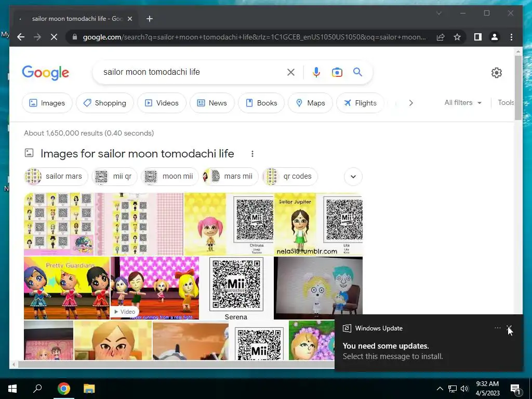Open Google quick settings gear
Screen dimensions: 532x399
[x=496, y=73]
